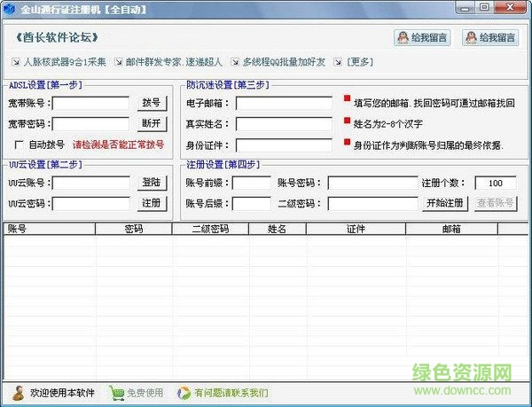Click the 注册个数 field showing 100
Screen dimensions: 532x407
point(495,183)
